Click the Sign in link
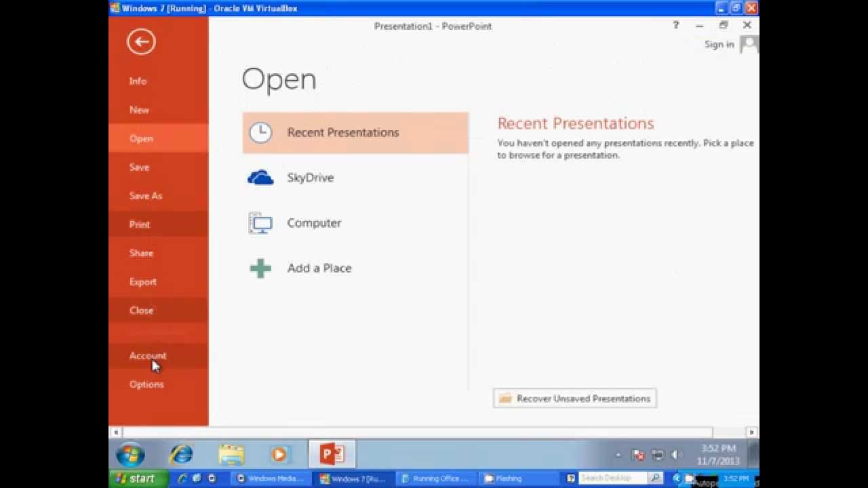 click(x=719, y=44)
